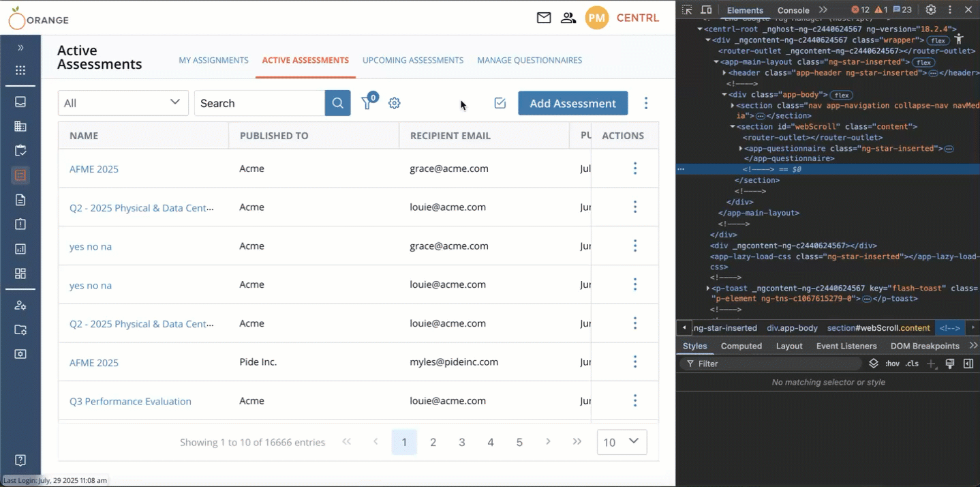Click the PM avatar badge in the header

tap(596, 18)
